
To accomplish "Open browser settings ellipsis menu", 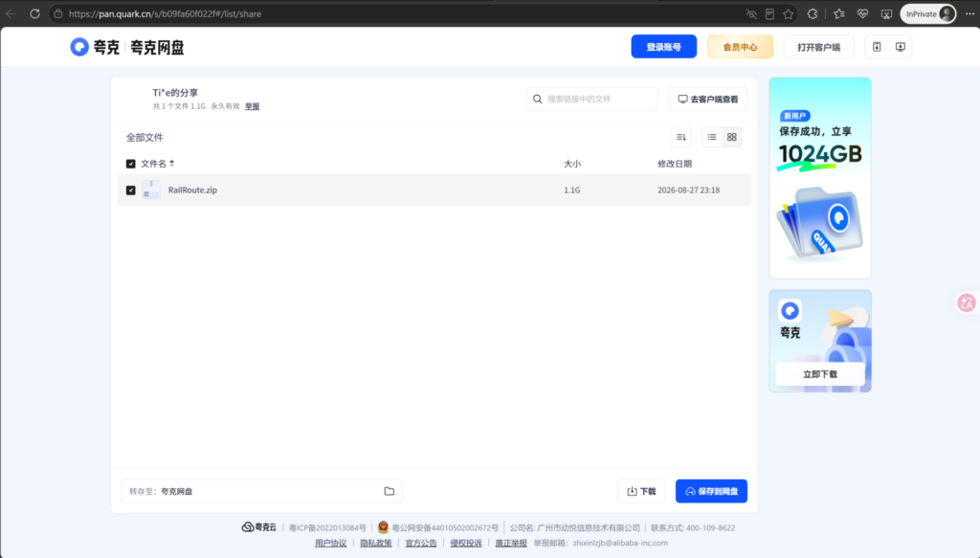I will coord(969,13).
